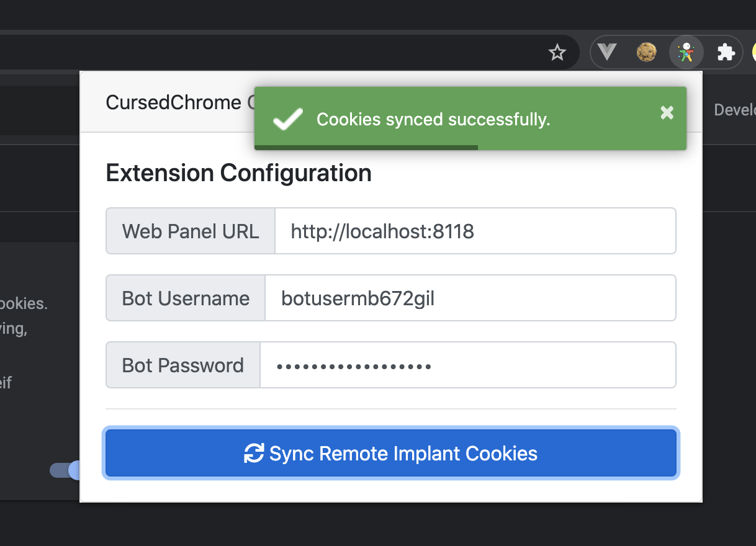Open the Extensions puzzle piece menu
The width and height of the screenshot is (756, 546).
pos(726,53)
